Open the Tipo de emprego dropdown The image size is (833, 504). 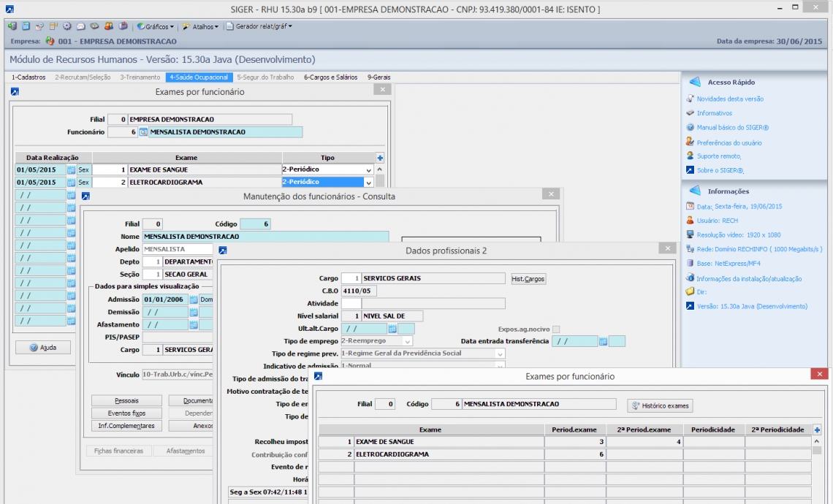(408, 342)
